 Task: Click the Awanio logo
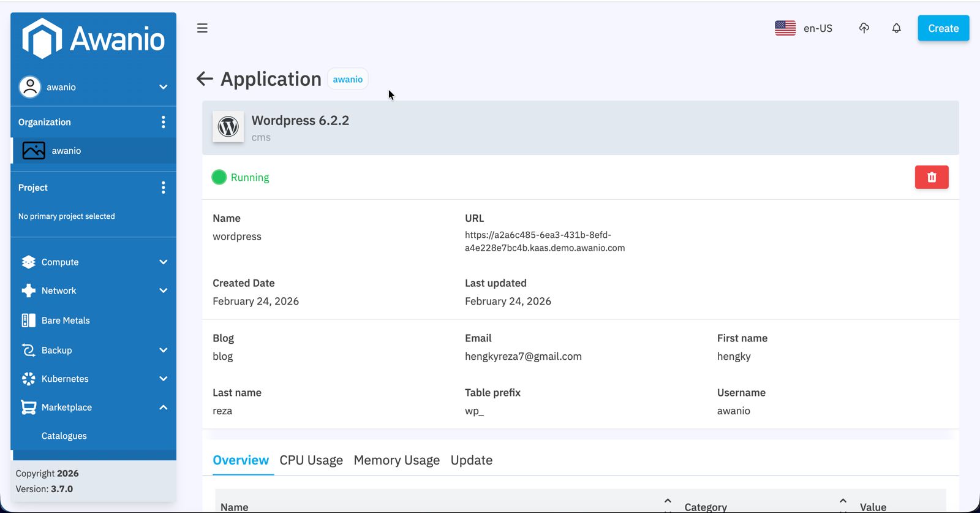coord(93,39)
